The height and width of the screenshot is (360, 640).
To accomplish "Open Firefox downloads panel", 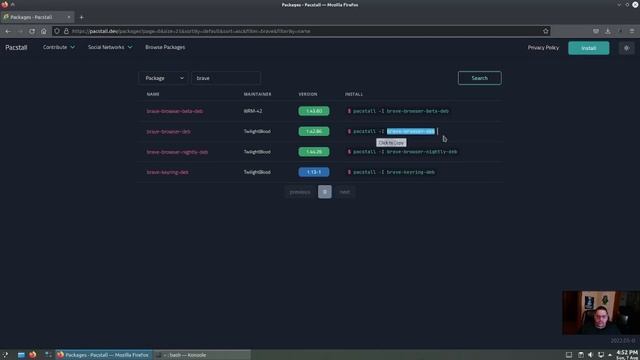I will tap(608, 31).
